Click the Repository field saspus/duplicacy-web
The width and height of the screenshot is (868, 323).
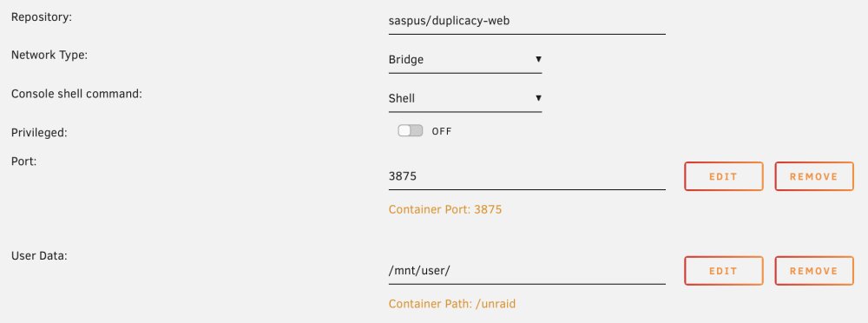click(527, 21)
